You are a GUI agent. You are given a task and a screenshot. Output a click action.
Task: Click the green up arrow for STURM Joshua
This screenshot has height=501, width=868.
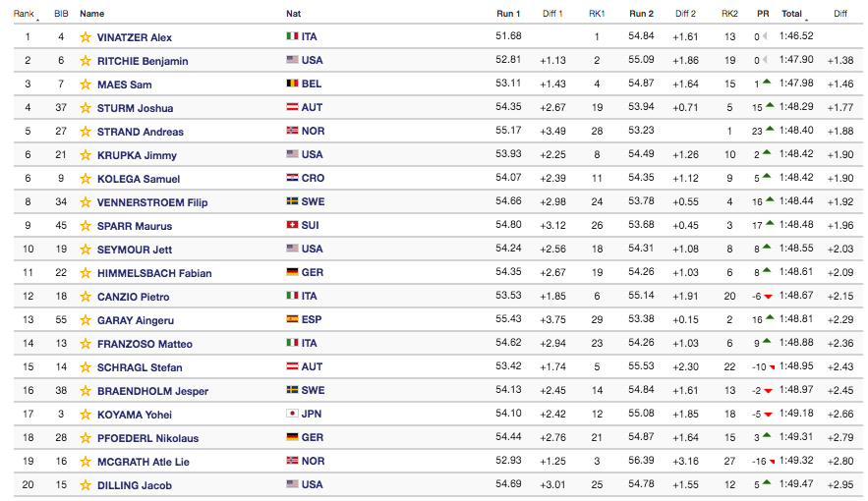point(770,106)
